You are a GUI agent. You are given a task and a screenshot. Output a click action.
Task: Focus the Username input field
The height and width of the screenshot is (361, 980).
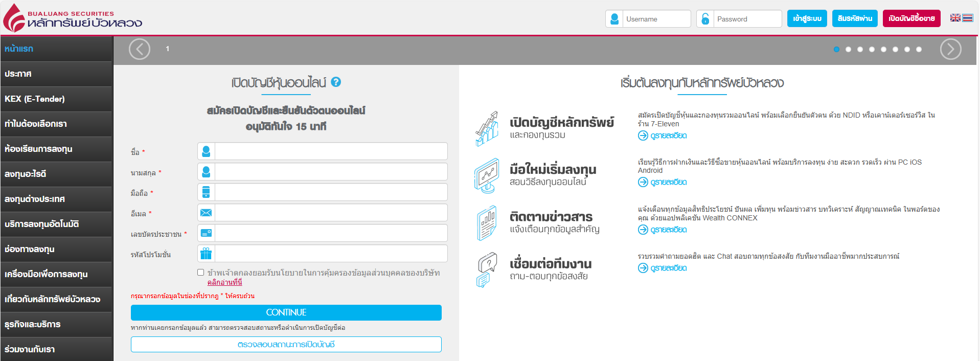click(x=656, y=19)
